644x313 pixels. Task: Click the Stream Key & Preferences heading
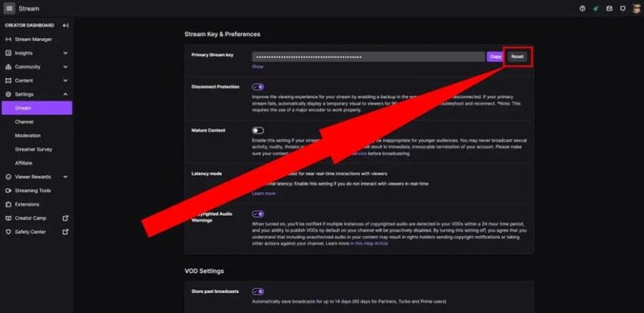coord(222,34)
